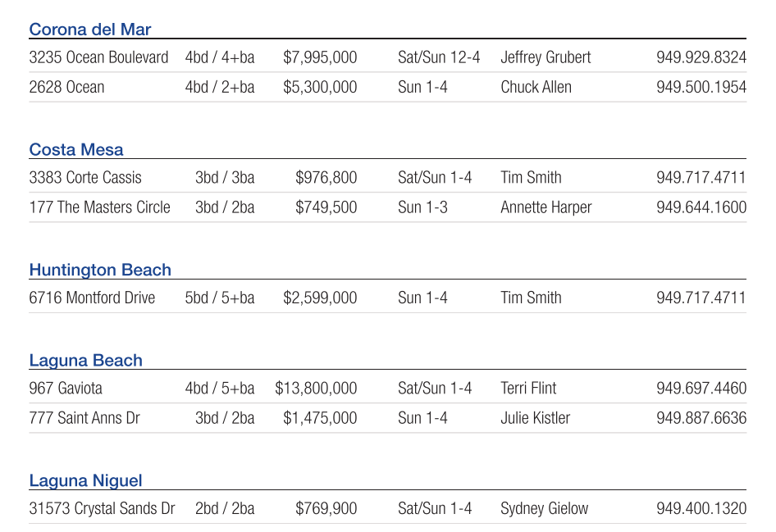Click the Huntington Beach heading
Image resolution: width=776 pixels, height=532 pixels.
point(100,270)
